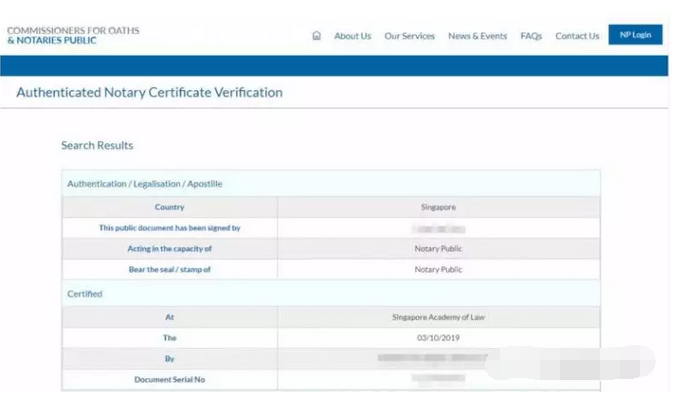Click the NP Login button
The width and height of the screenshot is (676, 402).
coord(635,35)
